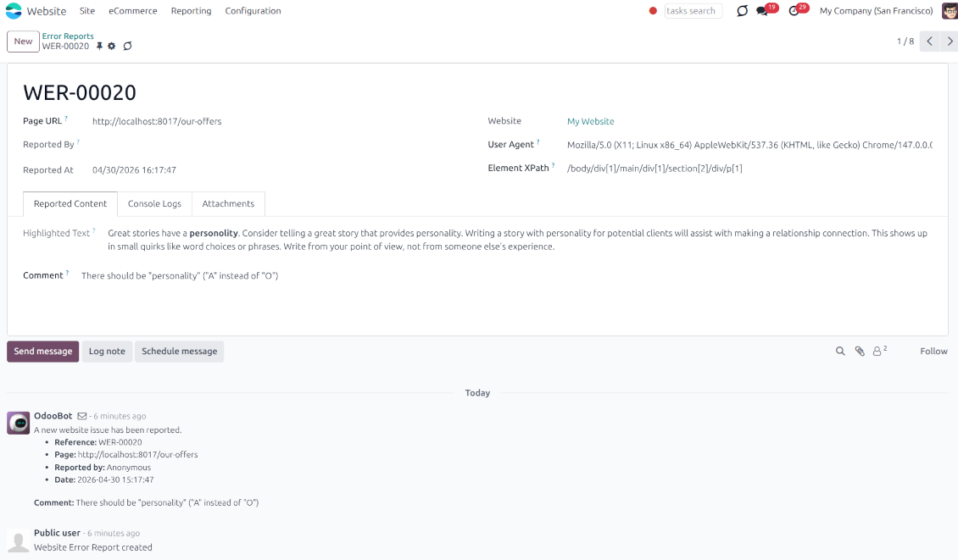
Task: Click the gear settings icon next to WER-00020
Action: point(111,45)
